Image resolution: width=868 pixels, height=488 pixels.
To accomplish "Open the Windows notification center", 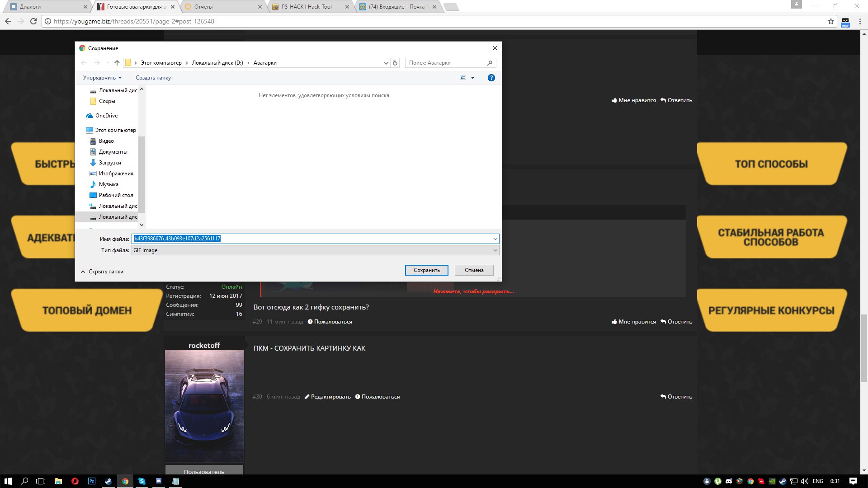I will coord(853,481).
